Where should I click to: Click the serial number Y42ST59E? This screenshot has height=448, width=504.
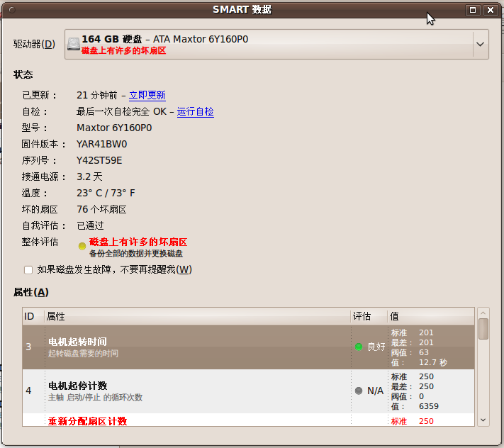click(99, 160)
